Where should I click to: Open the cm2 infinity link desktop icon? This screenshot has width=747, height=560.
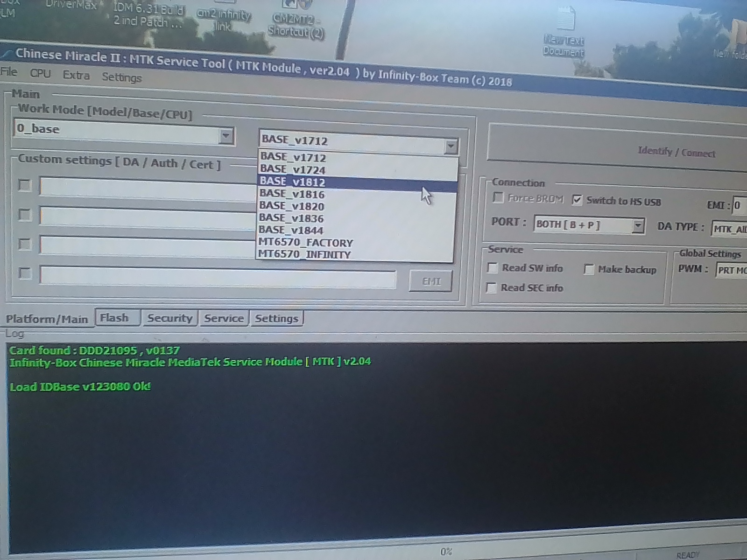(223, 20)
